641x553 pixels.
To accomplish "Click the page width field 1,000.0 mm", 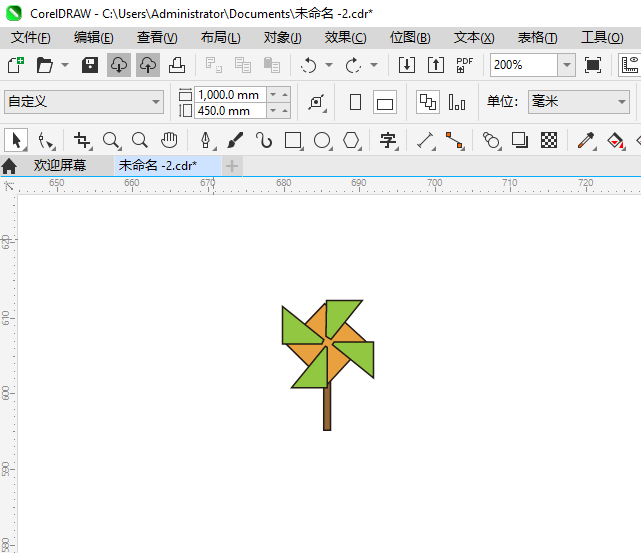I will click(230, 95).
